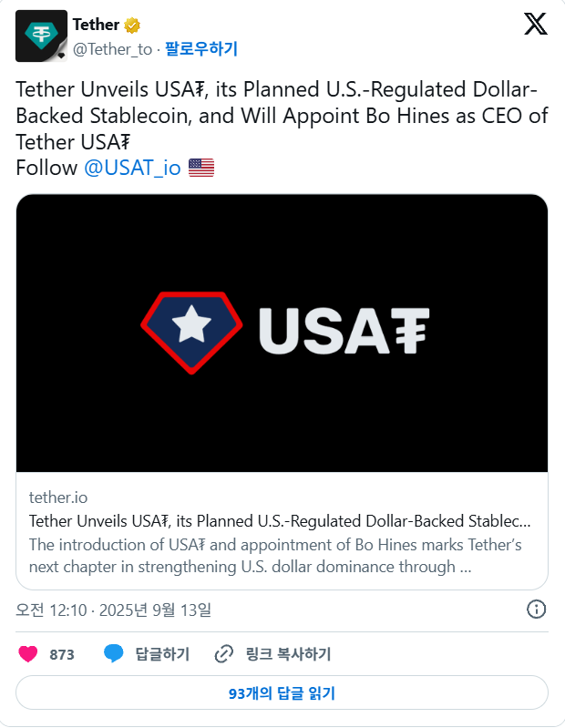Open the tweet info icon
The height and width of the screenshot is (728, 565).
click(536, 610)
